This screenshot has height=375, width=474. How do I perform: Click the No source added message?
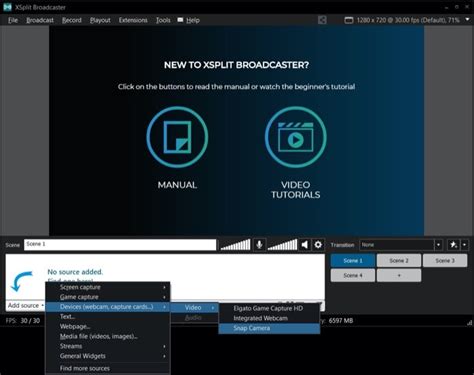75,272
